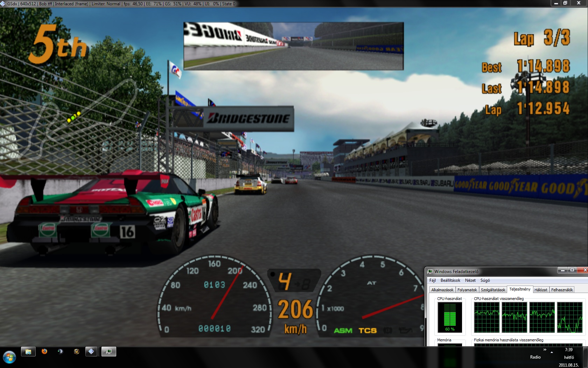
Task: Minimize the Task Manager window
Action: 562,270
